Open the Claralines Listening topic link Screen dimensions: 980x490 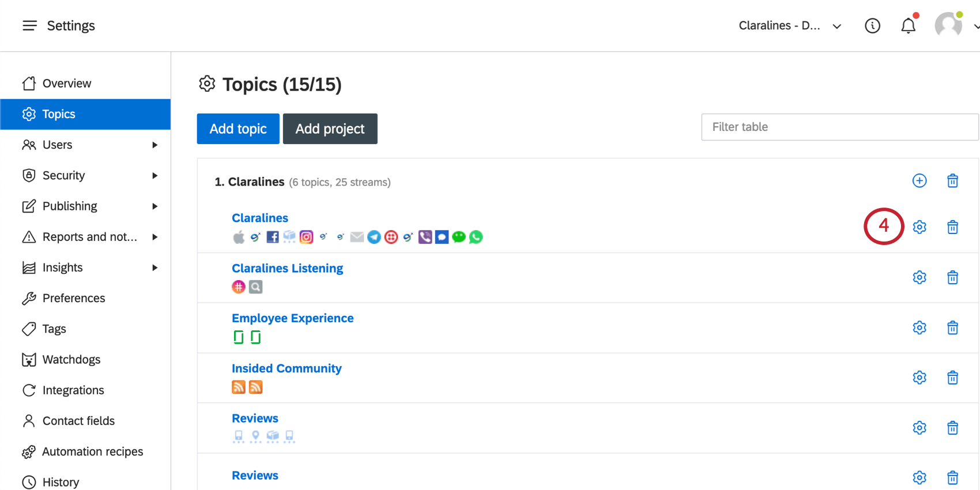(287, 268)
